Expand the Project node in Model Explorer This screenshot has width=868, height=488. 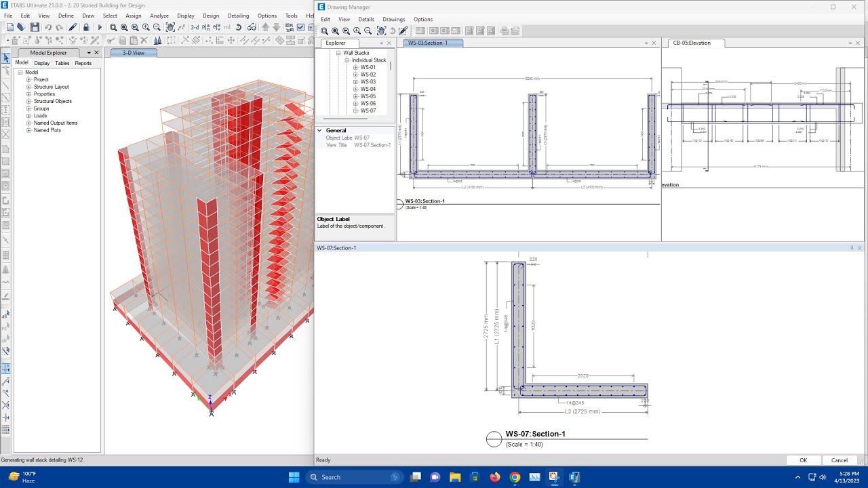29,79
